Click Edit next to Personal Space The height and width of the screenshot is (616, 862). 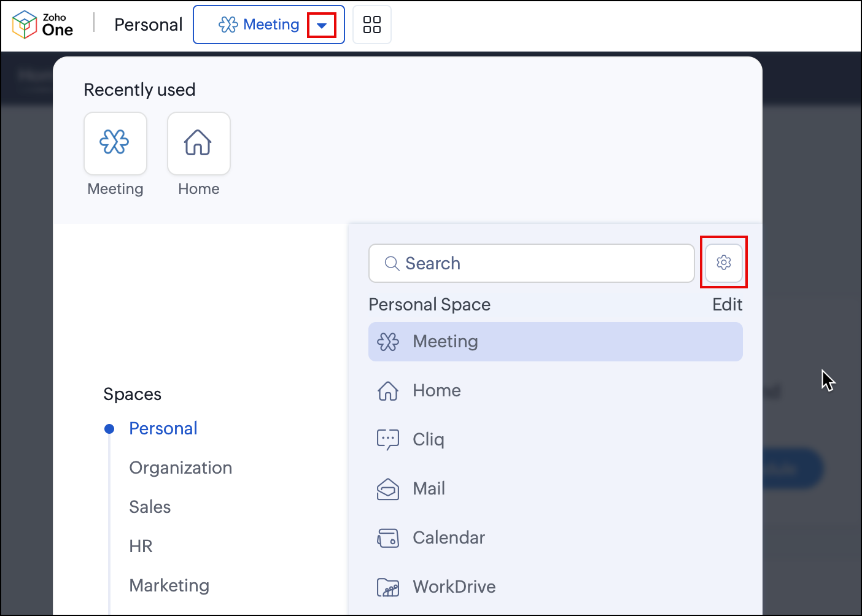click(727, 304)
